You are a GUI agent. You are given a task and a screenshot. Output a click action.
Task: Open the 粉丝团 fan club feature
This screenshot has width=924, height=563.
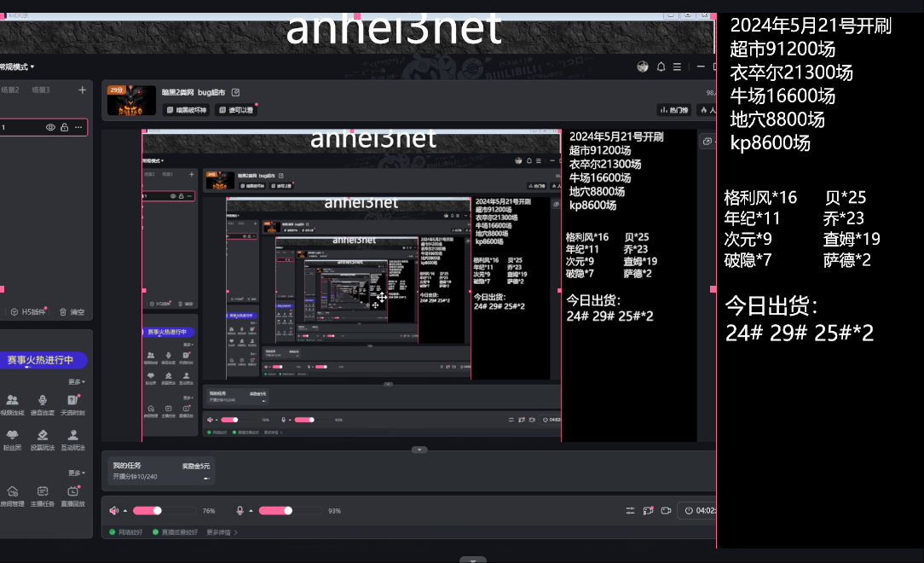coord(13,440)
